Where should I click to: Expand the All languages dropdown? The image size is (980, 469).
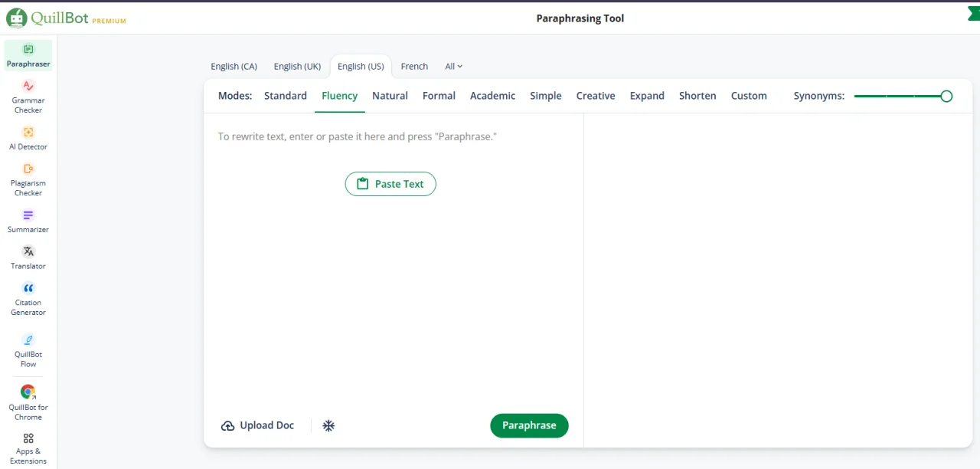(x=454, y=67)
